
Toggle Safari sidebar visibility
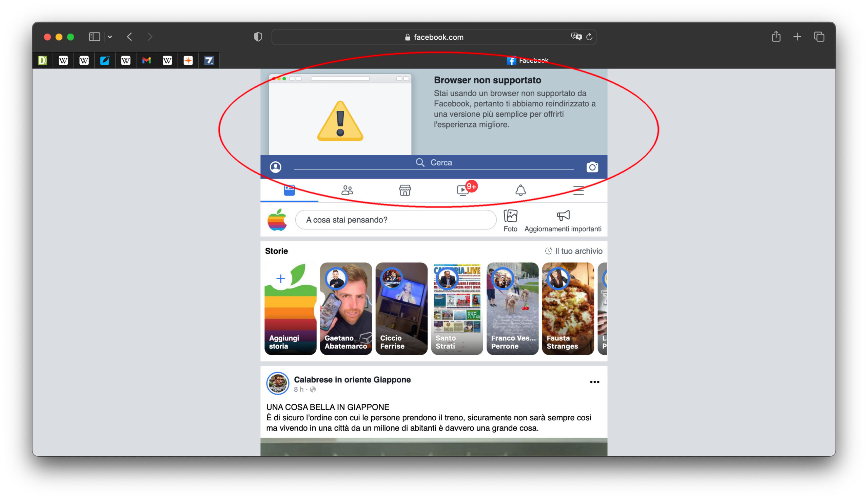[x=94, y=37]
